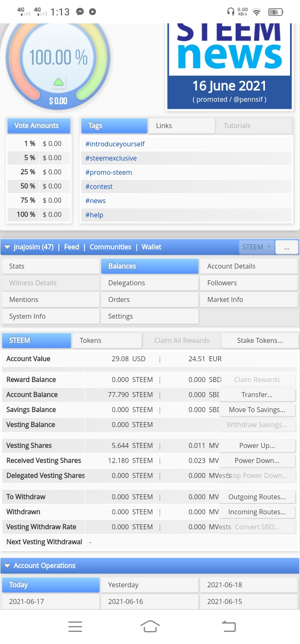Open the #promo-steem tag link

[109, 172]
